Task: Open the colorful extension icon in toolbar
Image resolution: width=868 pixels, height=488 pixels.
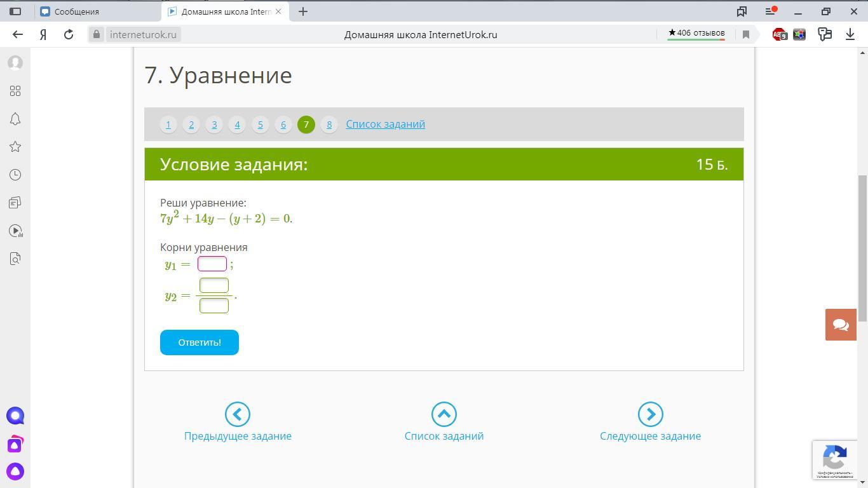Action: pos(799,34)
